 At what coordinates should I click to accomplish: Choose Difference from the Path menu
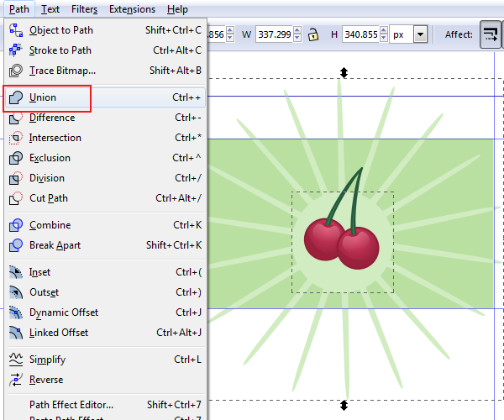(x=106, y=118)
